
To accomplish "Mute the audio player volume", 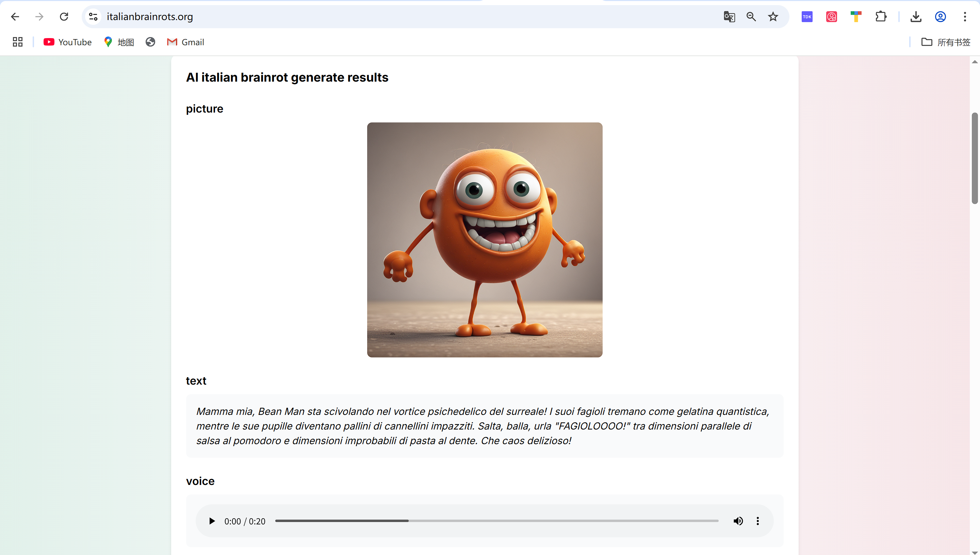I will pos(738,521).
